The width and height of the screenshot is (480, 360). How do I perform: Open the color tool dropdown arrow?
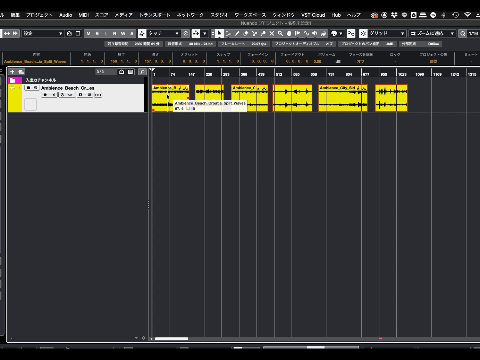341,33
